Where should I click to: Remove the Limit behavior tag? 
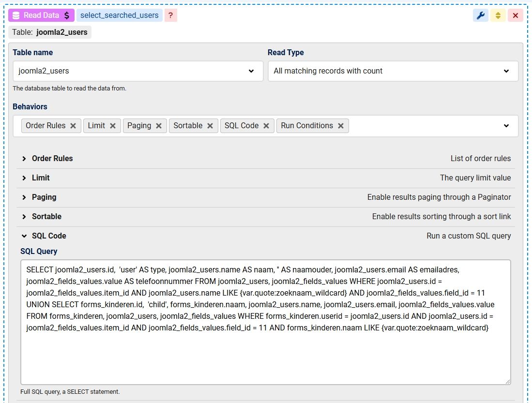[113, 126]
